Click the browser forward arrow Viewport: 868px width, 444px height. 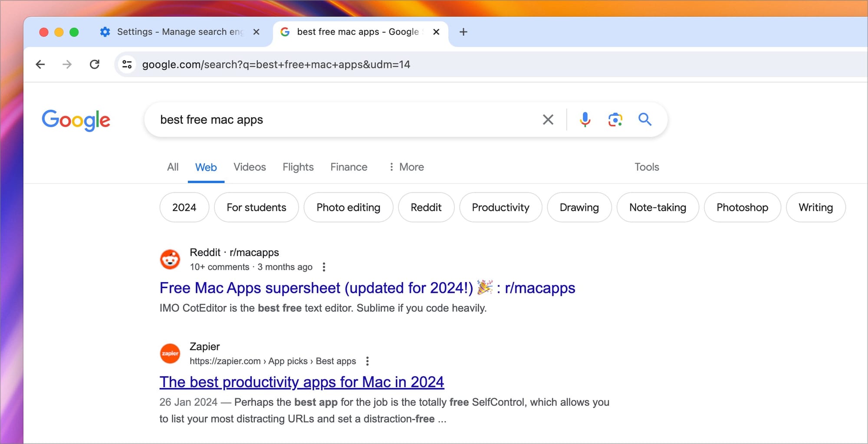coord(67,65)
